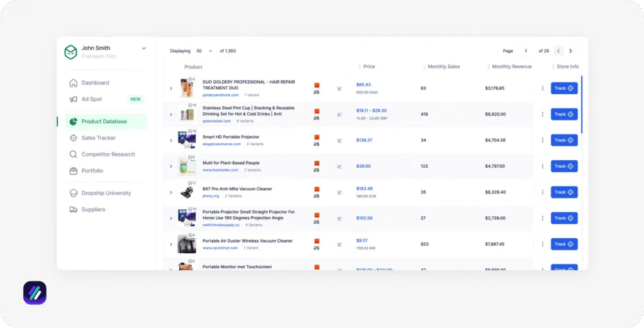The width and height of the screenshot is (644, 328).
Task: Click the $9,920.00 monthly revenue value
Action: click(x=496, y=114)
